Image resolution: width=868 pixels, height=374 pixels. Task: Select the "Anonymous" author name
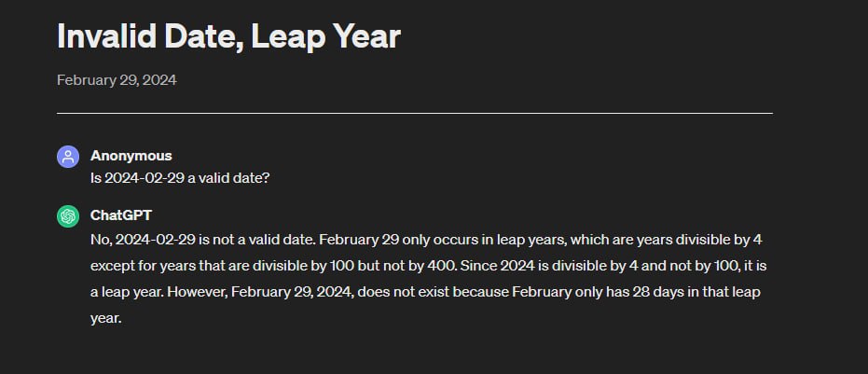131,156
